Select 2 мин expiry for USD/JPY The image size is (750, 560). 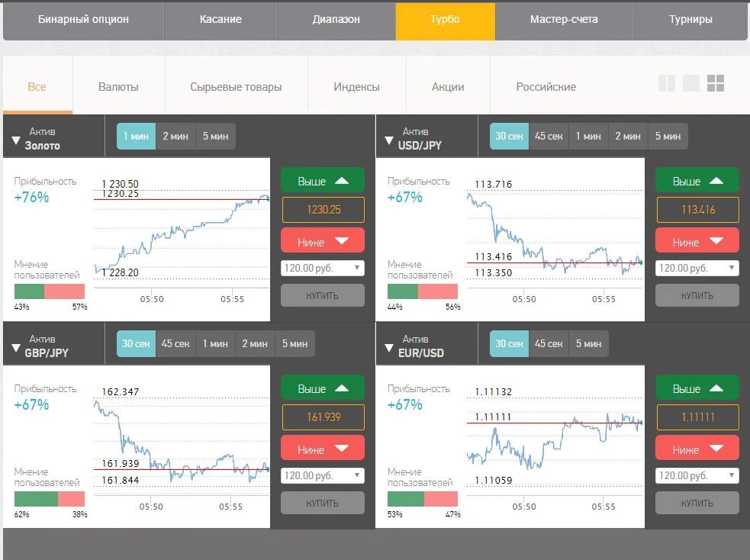628,137
